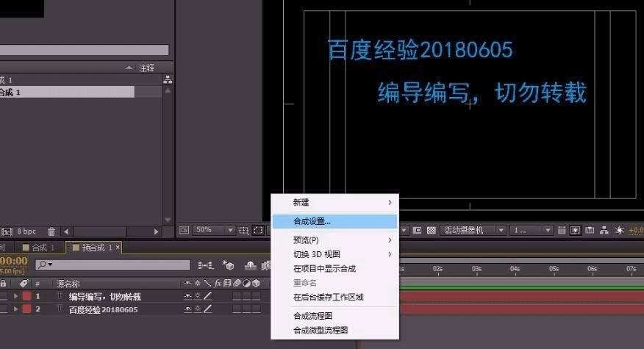The height and width of the screenshot is (349, 644).
Task: Select 在项目中显示合成 menu entry
Action: [x=334, y=269]
